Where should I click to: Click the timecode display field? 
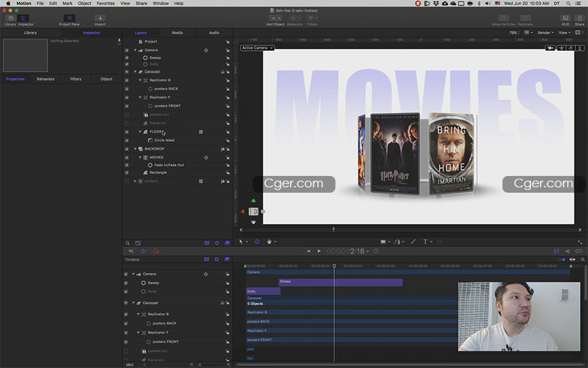coord(345,251)
